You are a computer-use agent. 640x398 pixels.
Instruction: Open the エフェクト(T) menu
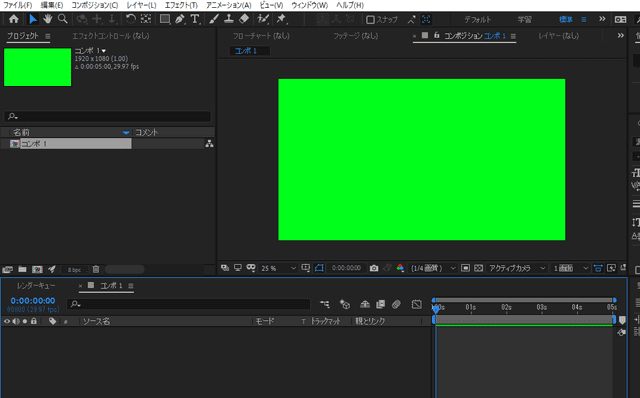click(181, 5)
